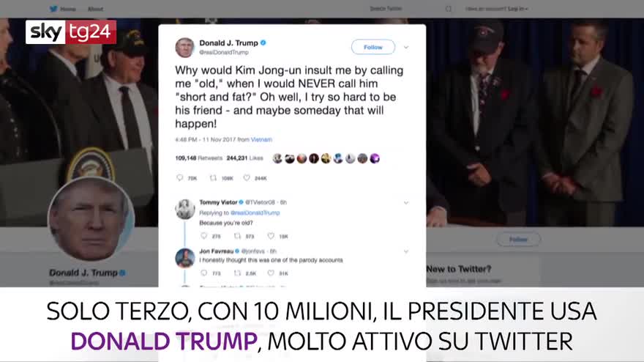Image resolution: width=644 pixels, height=362 pixels.
Task: Expand Tommy Vietor reply options chevron
Action: [405, 203]
